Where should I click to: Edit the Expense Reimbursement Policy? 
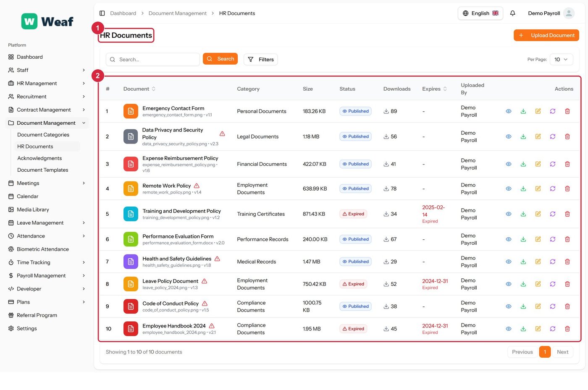coord(538,164)
